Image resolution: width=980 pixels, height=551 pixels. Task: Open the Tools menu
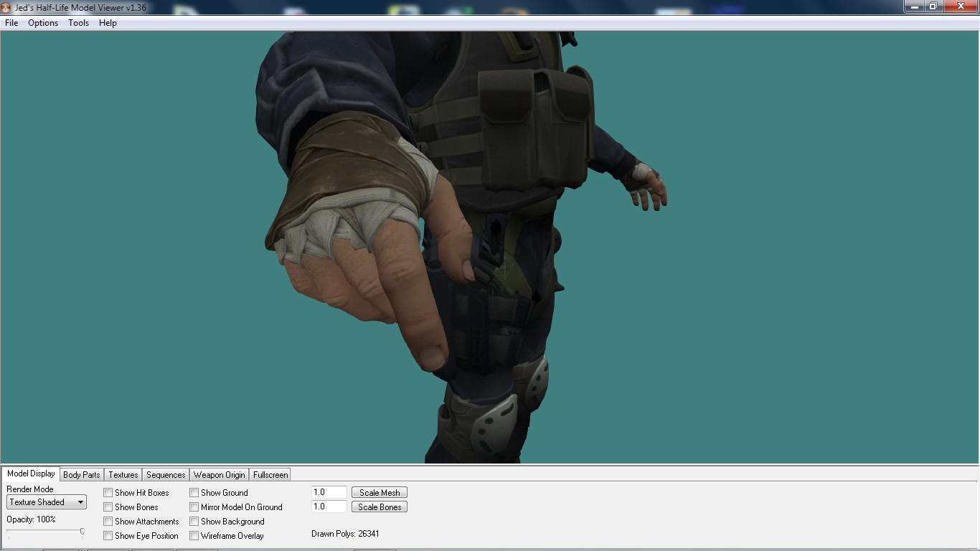coord(78,23)
